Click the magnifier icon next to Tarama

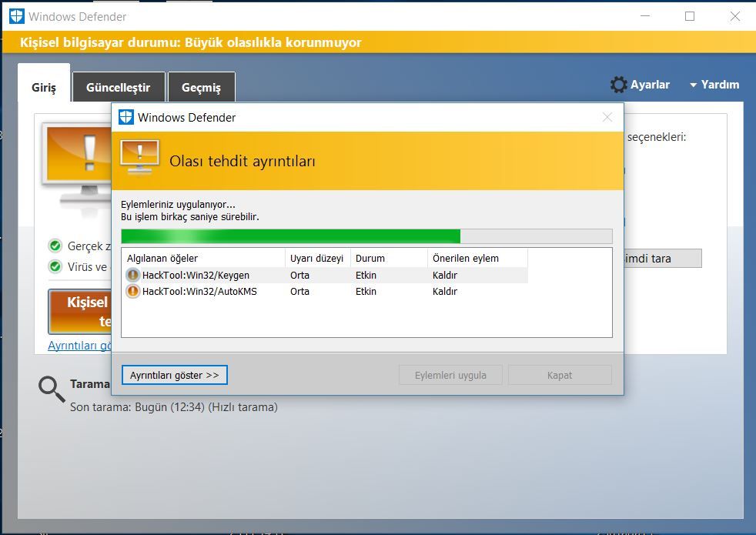[52, 389]
